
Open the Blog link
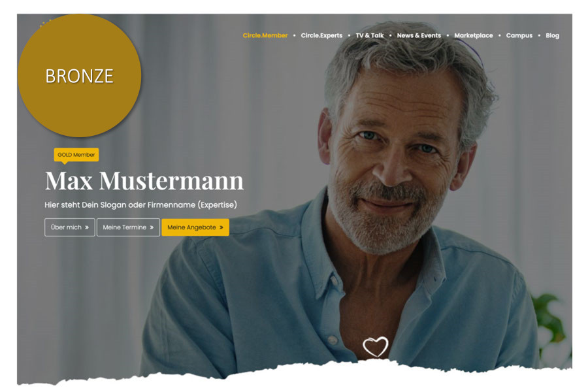click(552, 35)
